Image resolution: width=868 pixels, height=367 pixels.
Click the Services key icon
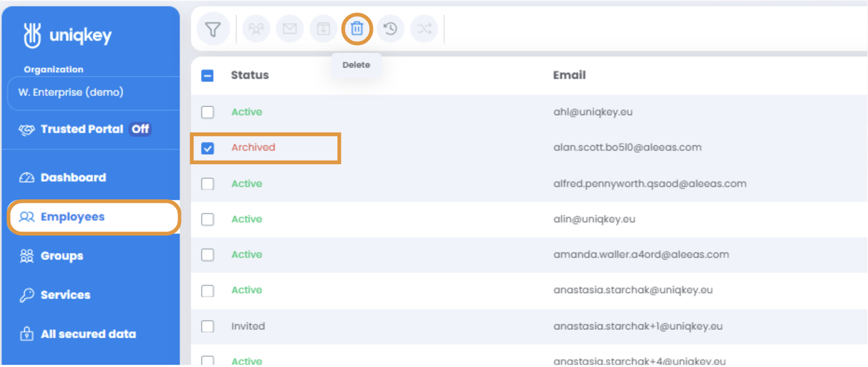tap(27, 295)
